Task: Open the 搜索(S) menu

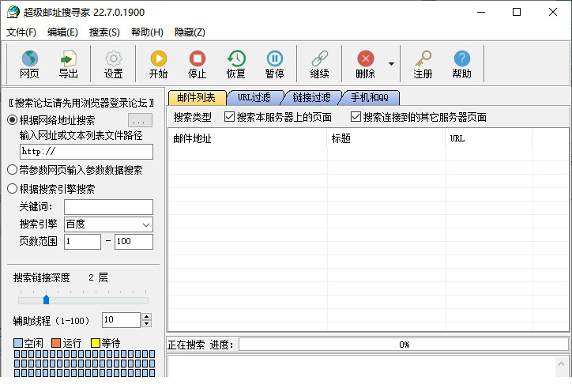Action: (x=104, y=32)
